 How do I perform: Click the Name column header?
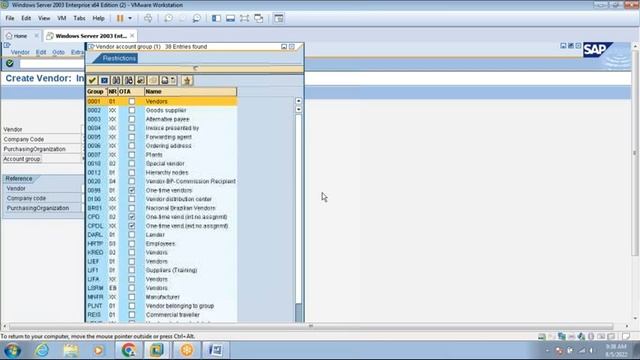190,91
